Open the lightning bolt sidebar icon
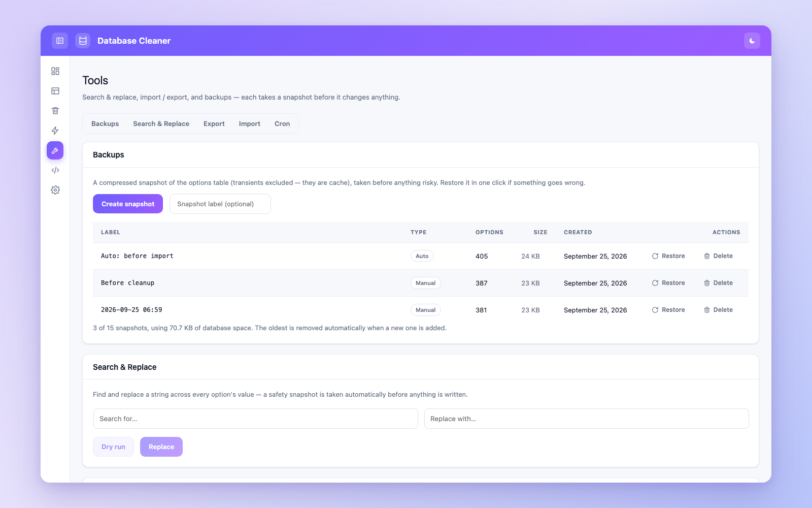Viewport: 812px width, 508px height. 55,131
